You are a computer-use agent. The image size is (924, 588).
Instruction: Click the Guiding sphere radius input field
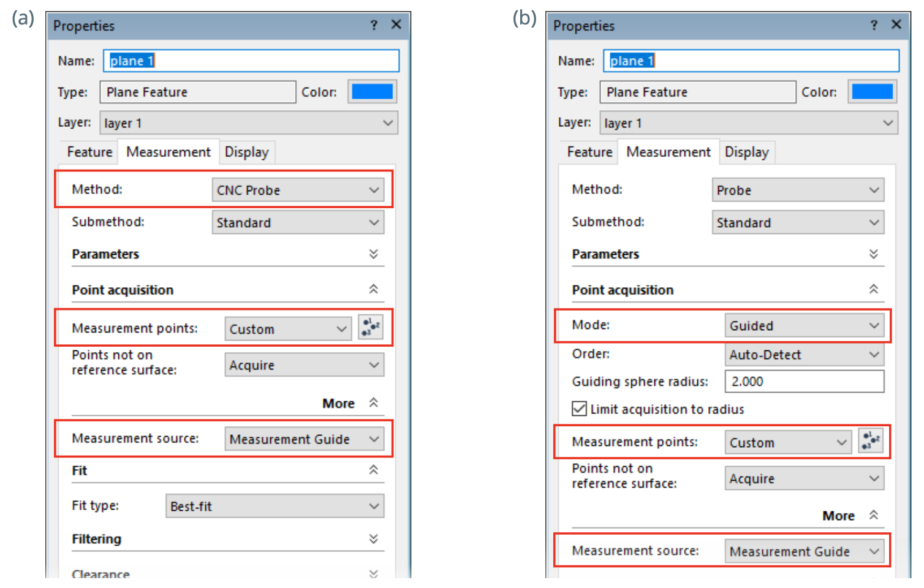click(x=804, y=381)
